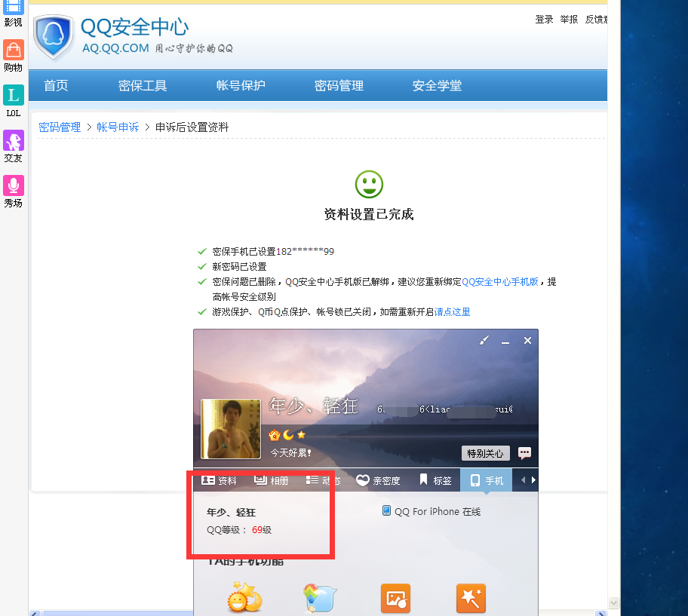This screenshot has height=616, width=688.
Task: Click the orange picture function icon
Action: 396,598
